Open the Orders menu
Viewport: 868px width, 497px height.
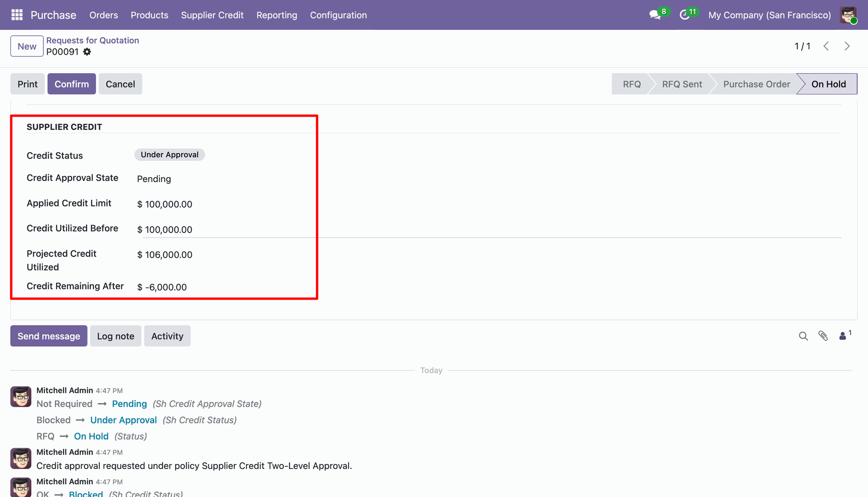104,15
